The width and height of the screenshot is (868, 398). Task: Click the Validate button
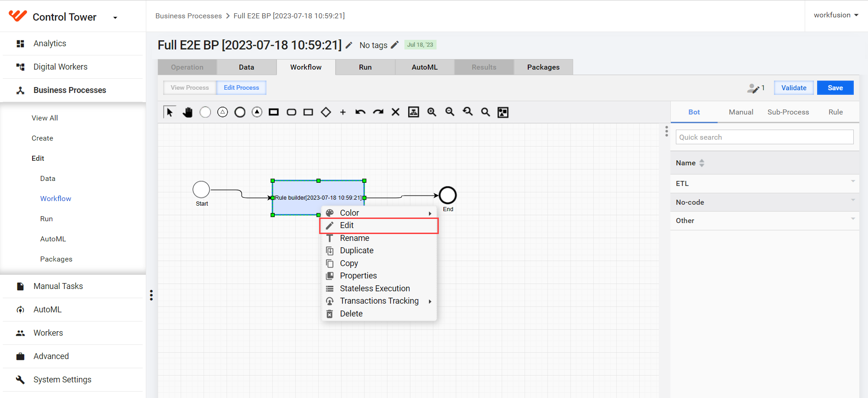coord(794,88)
